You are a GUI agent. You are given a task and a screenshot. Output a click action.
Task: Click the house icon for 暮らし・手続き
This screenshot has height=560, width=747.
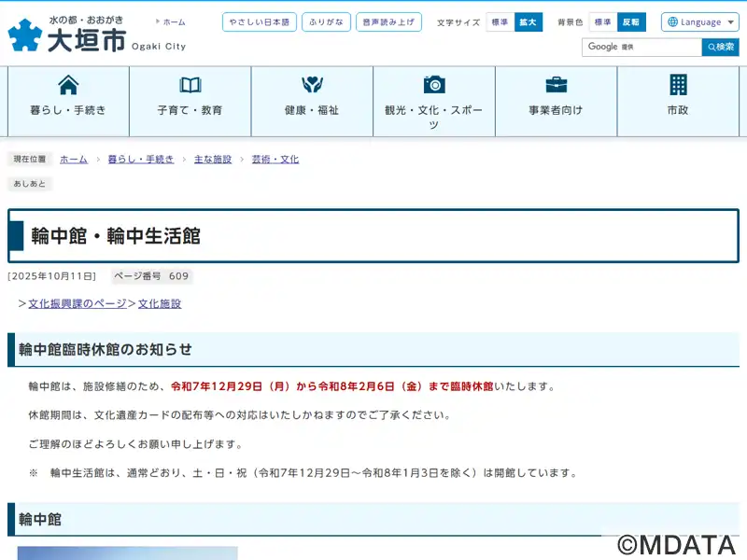(x=68, y=85)
